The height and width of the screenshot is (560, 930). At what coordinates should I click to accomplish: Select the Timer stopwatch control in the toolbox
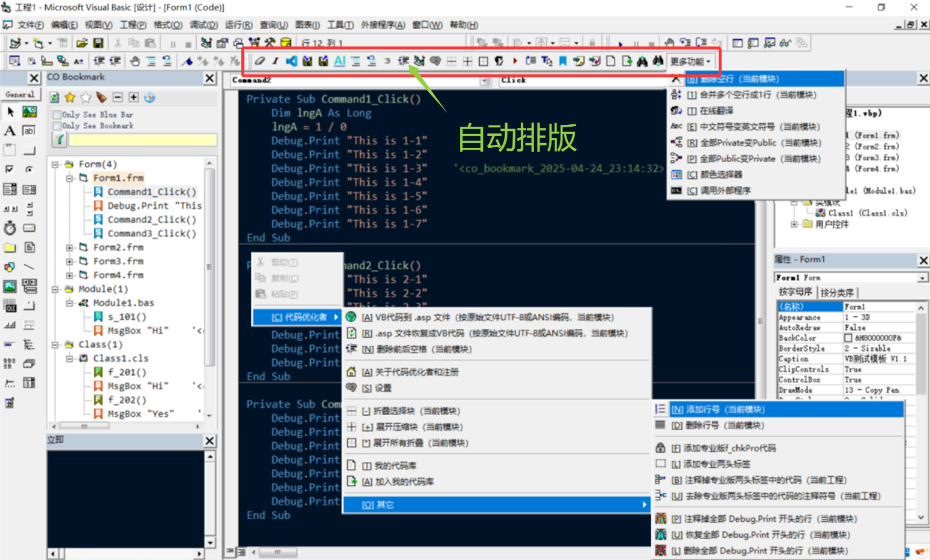[10, 228]
